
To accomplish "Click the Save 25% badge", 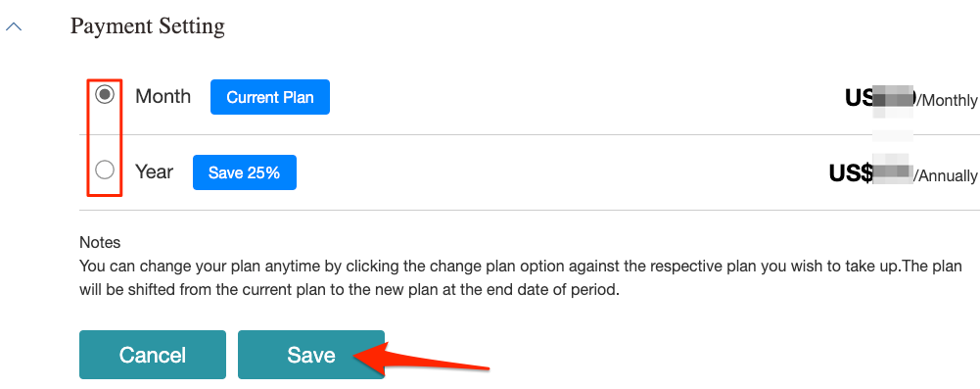I will pos(245,172).
